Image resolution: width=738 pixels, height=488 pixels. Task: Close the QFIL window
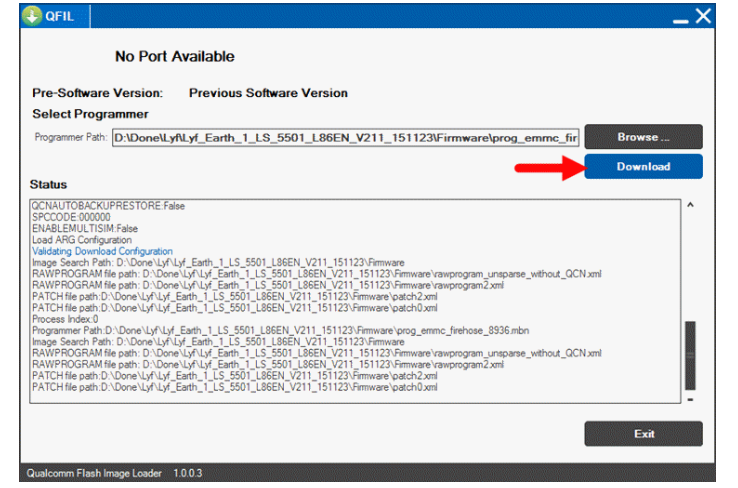coord(703,16)
